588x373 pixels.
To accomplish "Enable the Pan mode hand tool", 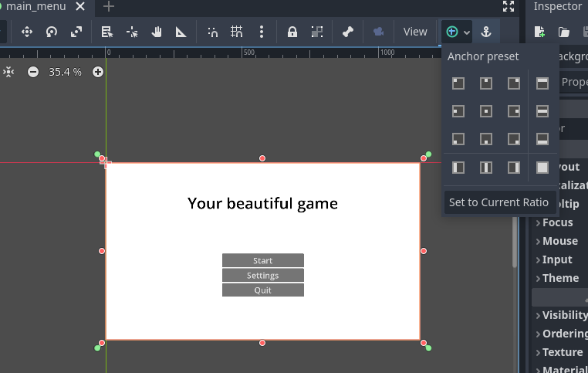I will point(157,32).
